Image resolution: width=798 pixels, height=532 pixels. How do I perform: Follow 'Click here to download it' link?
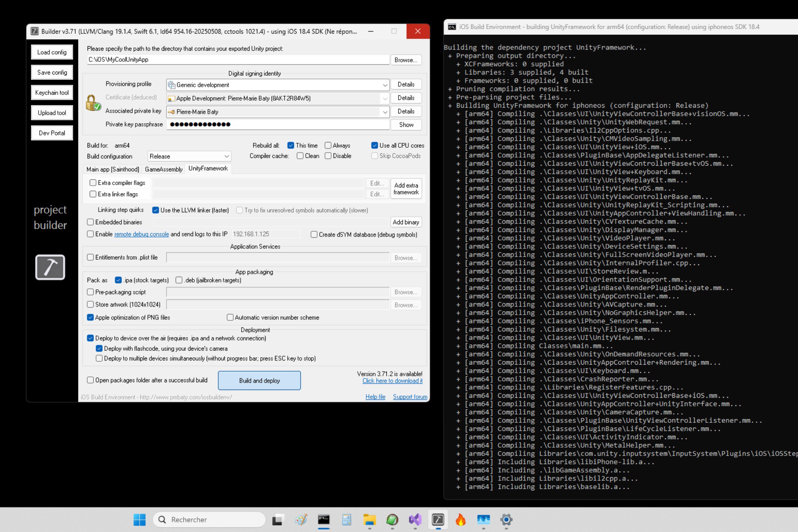(392, 381)
